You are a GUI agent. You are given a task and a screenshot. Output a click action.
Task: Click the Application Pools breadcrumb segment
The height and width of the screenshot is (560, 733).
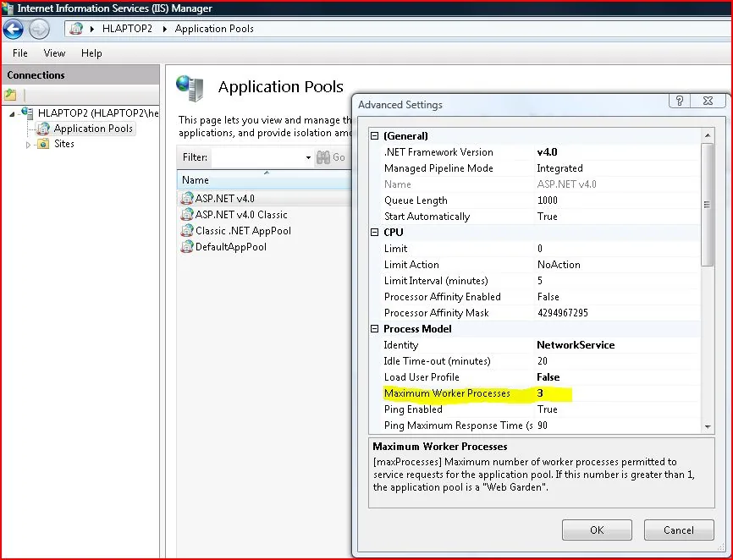coord(214,29)
